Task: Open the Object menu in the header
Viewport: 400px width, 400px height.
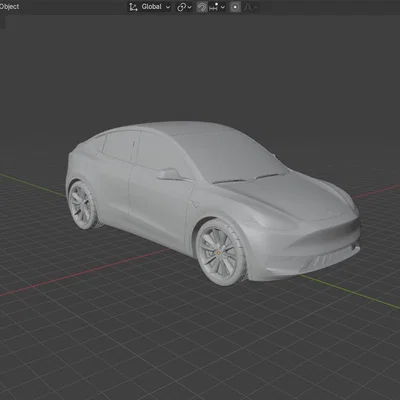Action: point(9,6)
